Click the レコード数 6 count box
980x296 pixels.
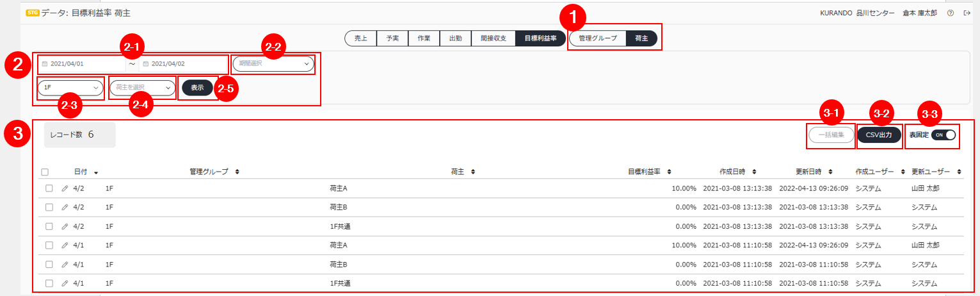click(x=79, y=135)
